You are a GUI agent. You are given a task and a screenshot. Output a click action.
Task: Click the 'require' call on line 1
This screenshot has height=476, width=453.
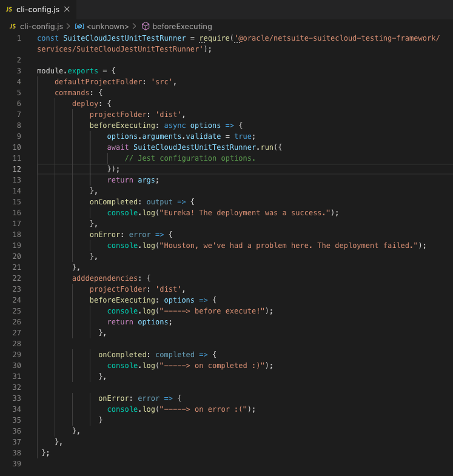tap(214, 38)
